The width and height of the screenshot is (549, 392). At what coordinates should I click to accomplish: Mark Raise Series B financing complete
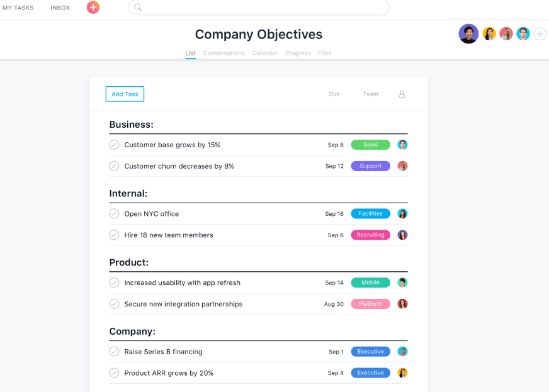pyautogui.click(x=114, y=351)
